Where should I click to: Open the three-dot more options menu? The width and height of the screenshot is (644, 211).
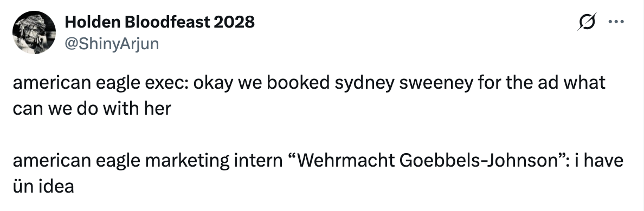pos(616,22)
